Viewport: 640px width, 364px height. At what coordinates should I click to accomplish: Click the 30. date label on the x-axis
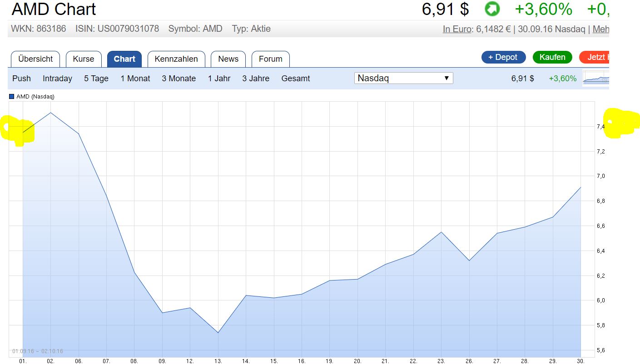coord(581,361)
